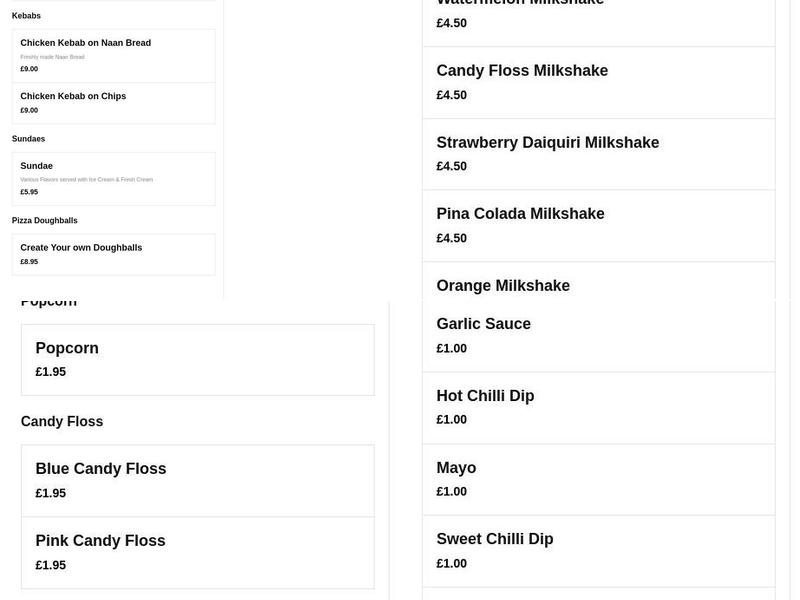Select Create Your own Doughballs
Screen dimensions: 800x600
click(x=113, y=254)
